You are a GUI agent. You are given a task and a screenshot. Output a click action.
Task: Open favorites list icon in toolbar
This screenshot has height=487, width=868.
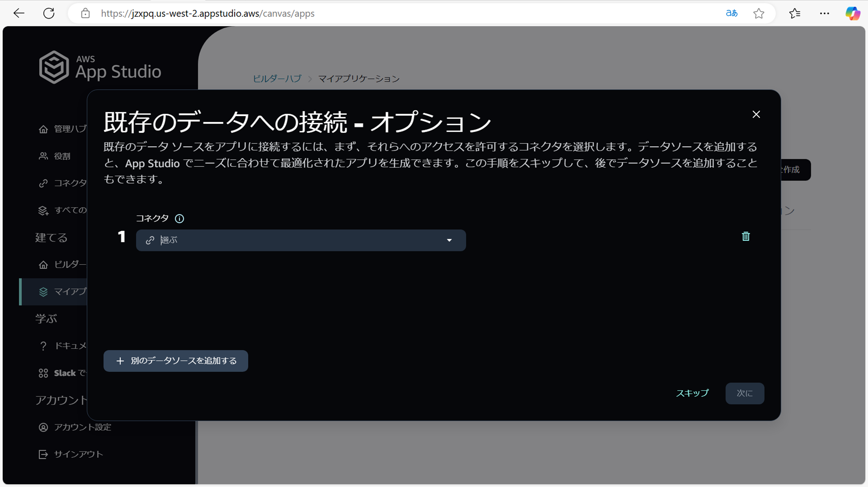pyautogui.click(x=795, y=14)
